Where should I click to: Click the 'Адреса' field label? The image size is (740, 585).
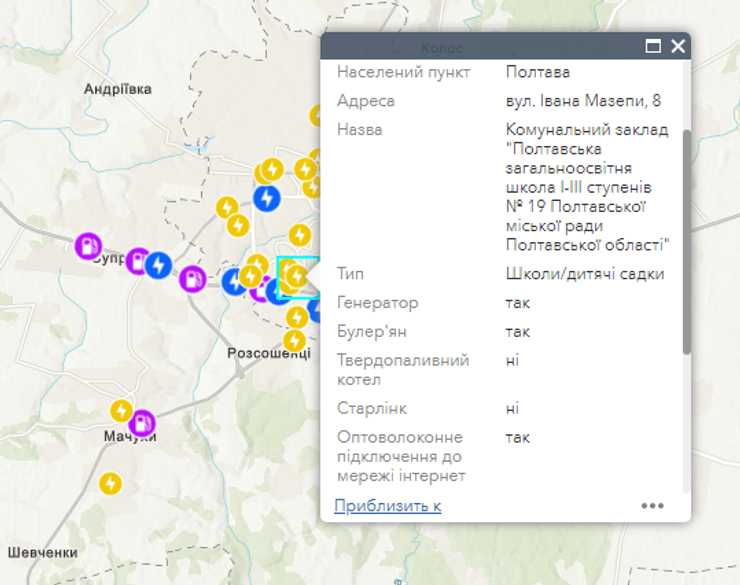tap(366, 101)
